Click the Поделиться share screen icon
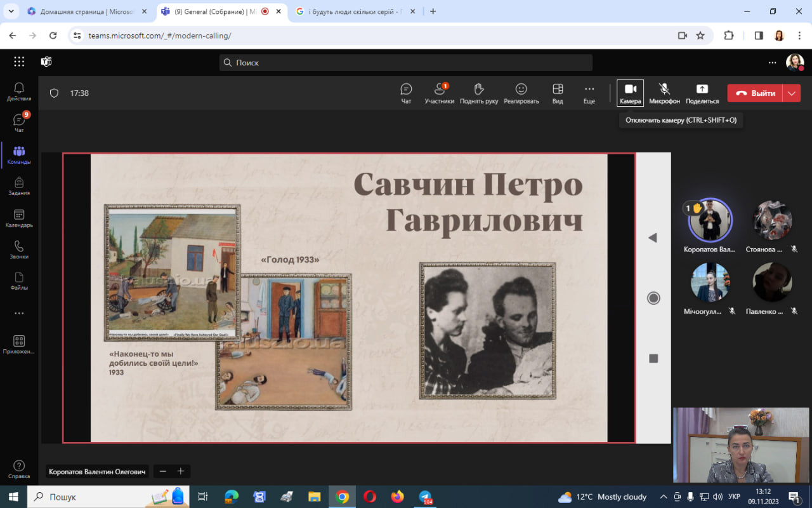This screenshot has height=508, width=812. pos(702,93)
